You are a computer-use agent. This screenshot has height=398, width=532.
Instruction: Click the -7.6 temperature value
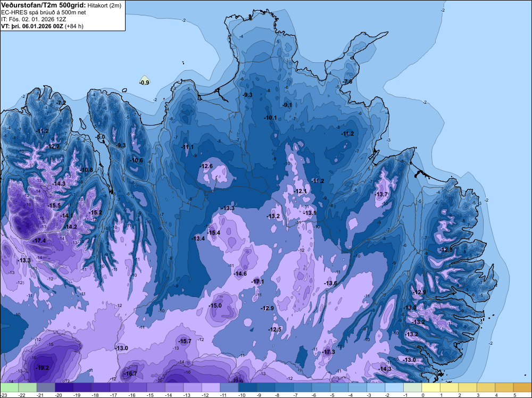click(348, 81)
